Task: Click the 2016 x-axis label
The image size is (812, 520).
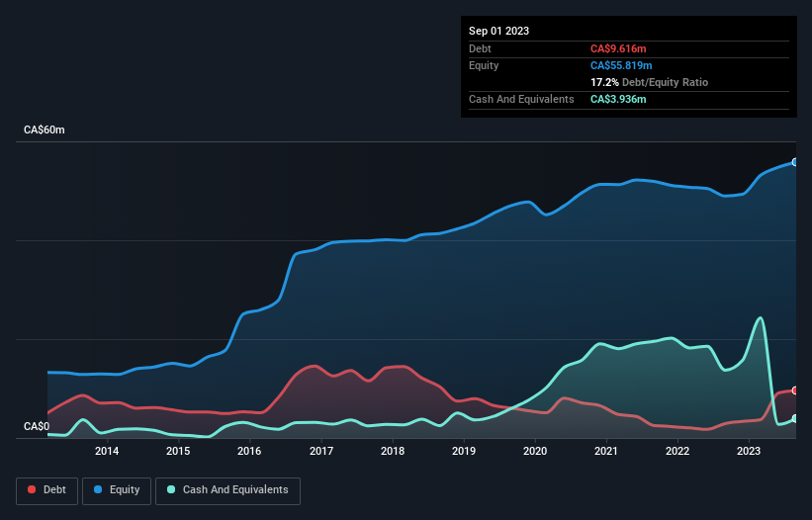Action: [249, 451]
